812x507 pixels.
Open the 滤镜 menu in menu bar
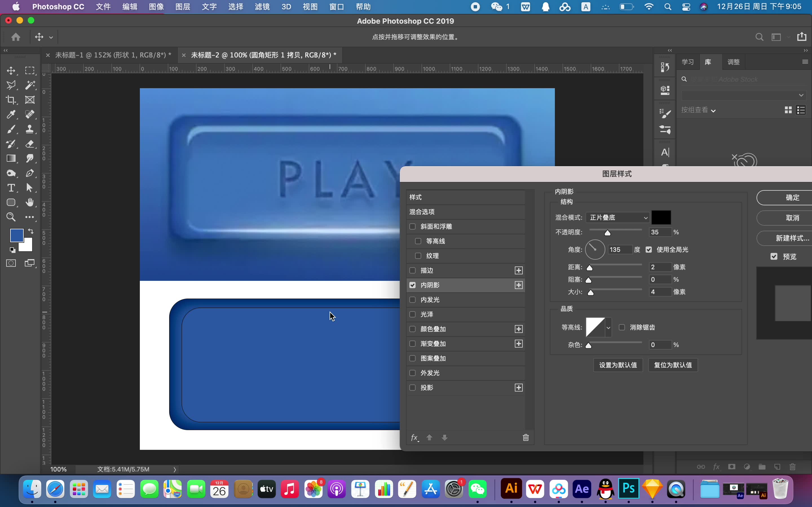point(262,7)
